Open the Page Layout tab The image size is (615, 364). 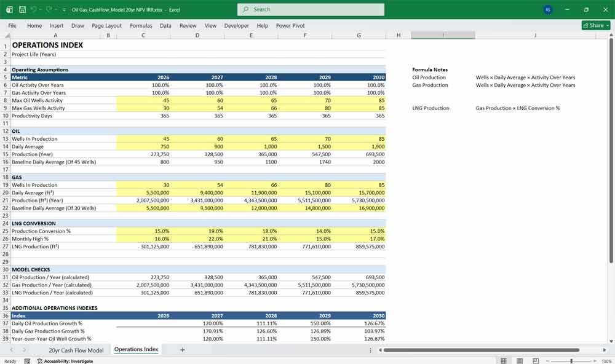coord(106,25)
